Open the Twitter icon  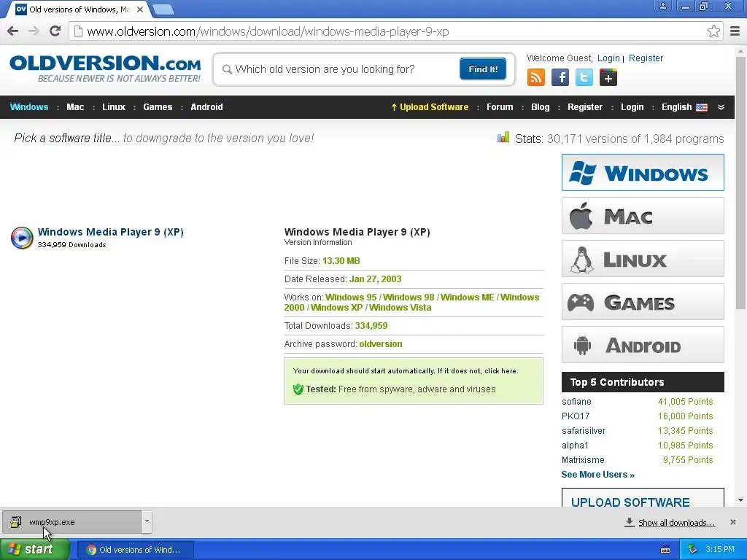point(584,77)
